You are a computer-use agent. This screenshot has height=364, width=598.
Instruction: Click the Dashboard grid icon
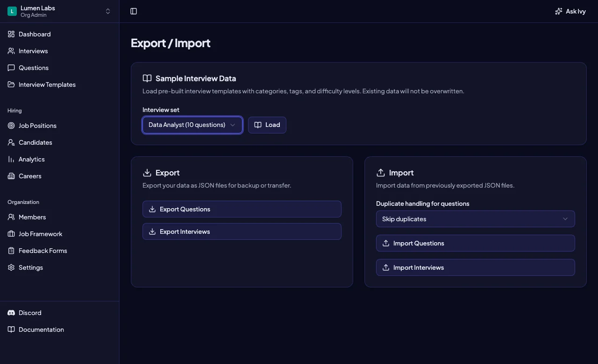(11, 34)
